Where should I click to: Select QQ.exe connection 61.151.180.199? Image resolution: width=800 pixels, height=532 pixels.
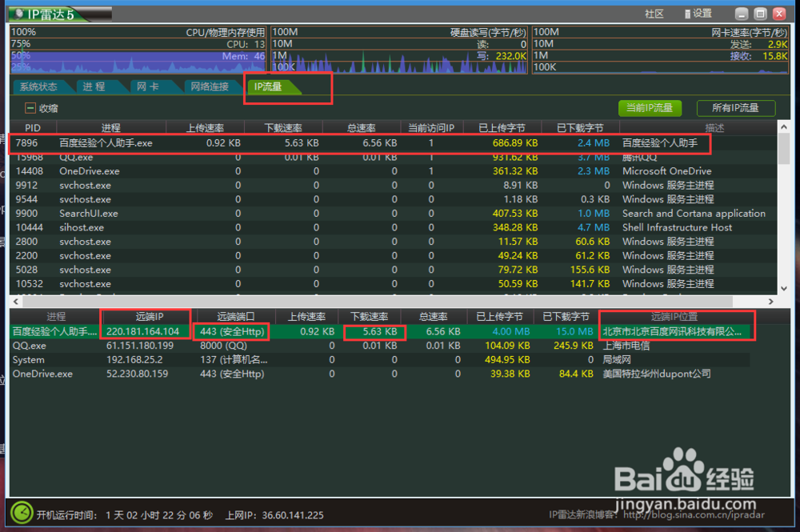380,346
